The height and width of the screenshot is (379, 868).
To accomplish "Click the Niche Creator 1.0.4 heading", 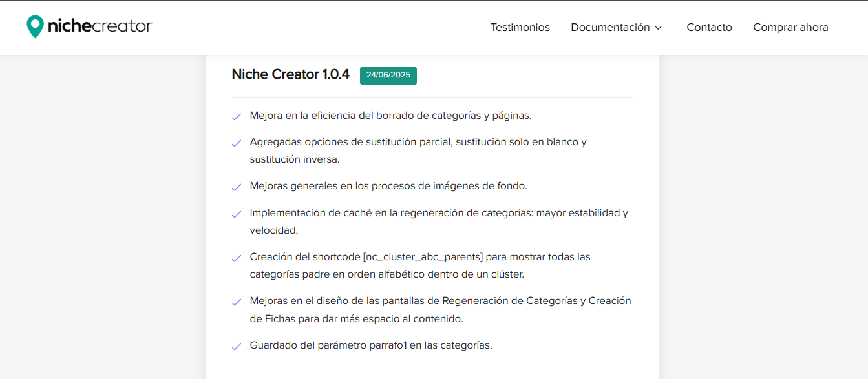I will coord(290,74).
